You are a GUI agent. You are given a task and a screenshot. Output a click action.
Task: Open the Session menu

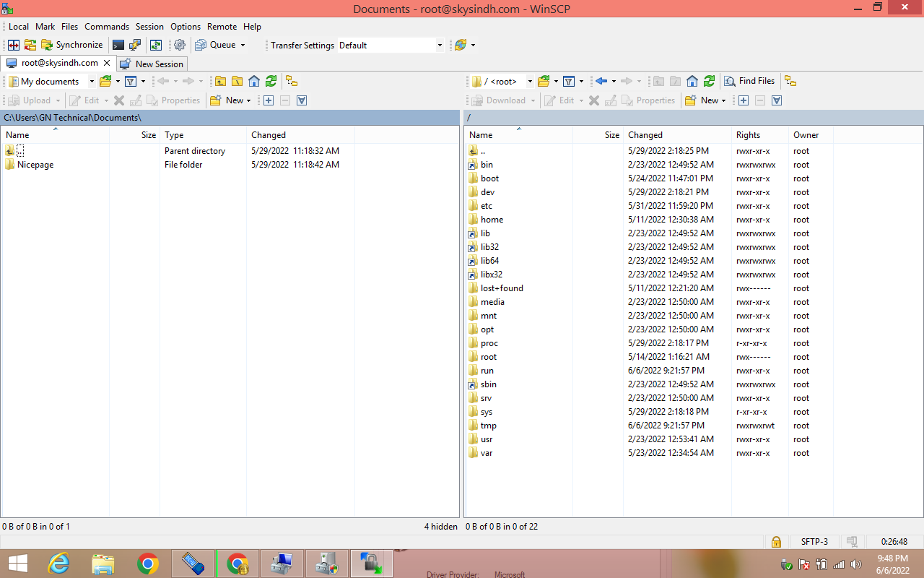[149, 27]
